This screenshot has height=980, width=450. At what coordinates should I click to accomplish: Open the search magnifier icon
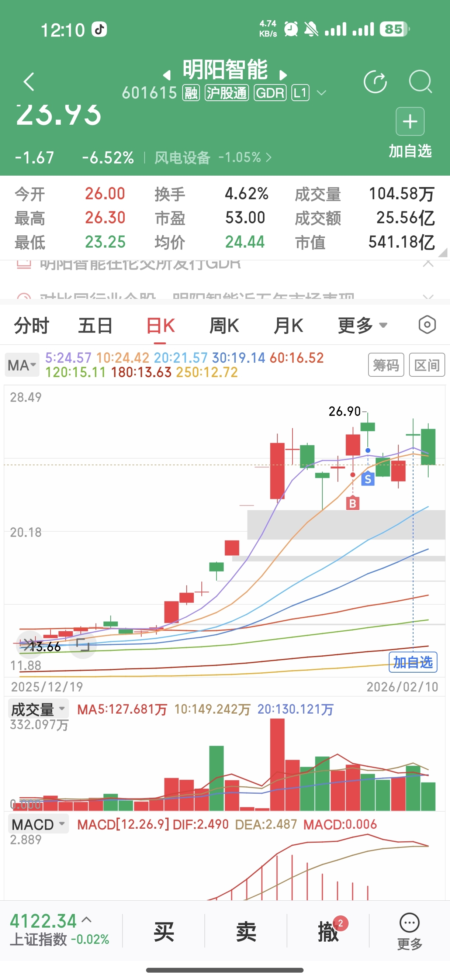pyautogui.click(x=420, y=82)
